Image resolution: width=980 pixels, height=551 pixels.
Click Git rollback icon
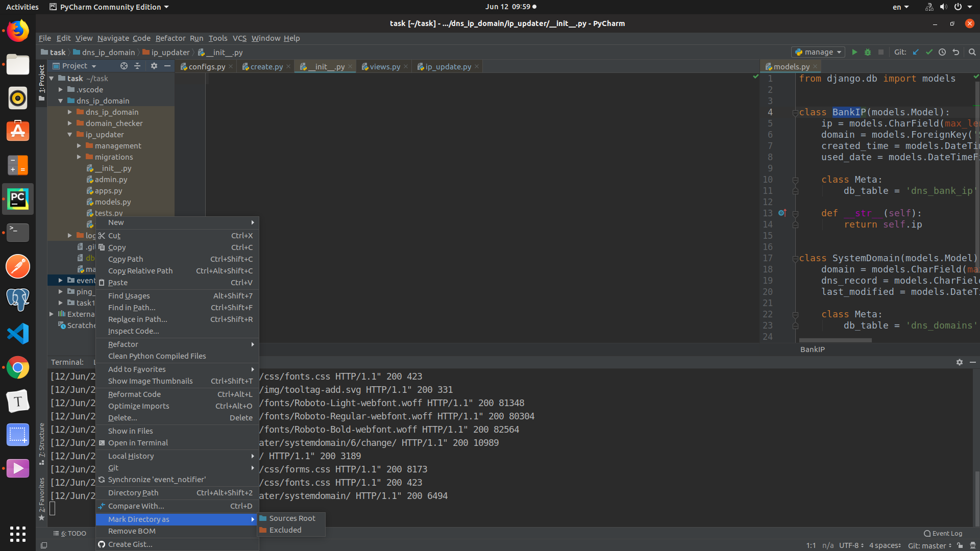point(955,52)
